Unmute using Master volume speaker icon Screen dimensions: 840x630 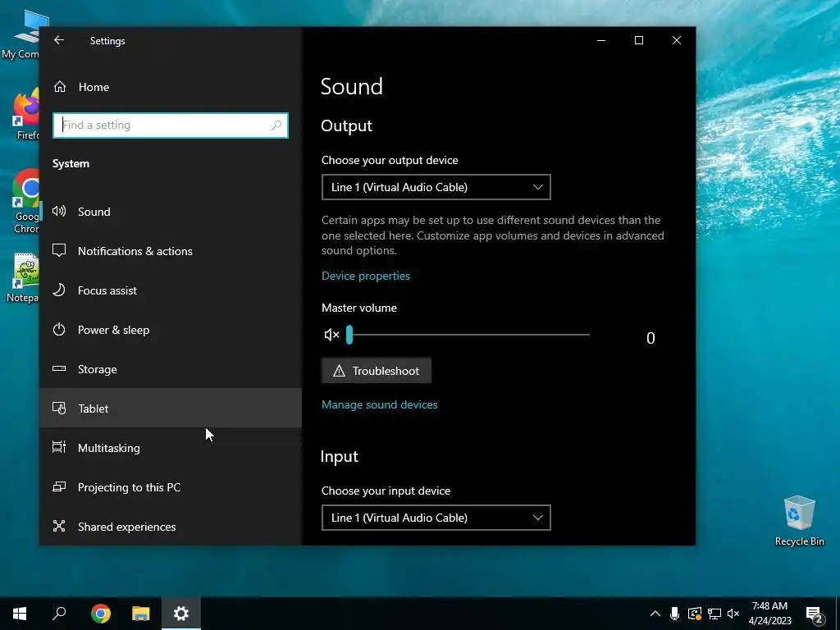click(331, 335)
